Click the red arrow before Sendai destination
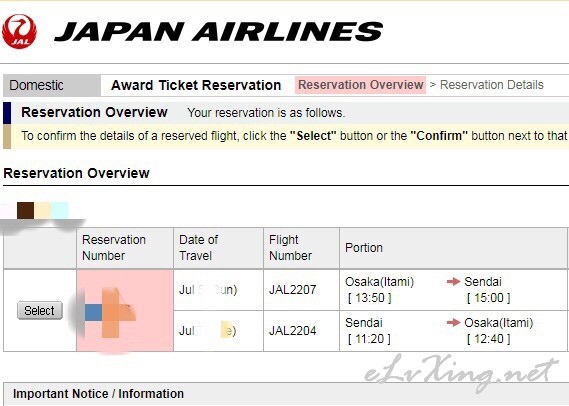 (x=454, y=281)
